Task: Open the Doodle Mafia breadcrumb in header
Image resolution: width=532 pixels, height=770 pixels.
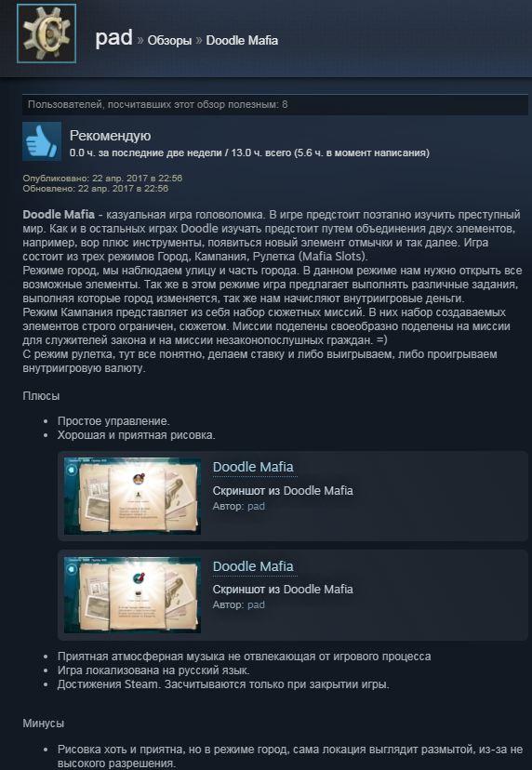Action: tap(242, 40)
